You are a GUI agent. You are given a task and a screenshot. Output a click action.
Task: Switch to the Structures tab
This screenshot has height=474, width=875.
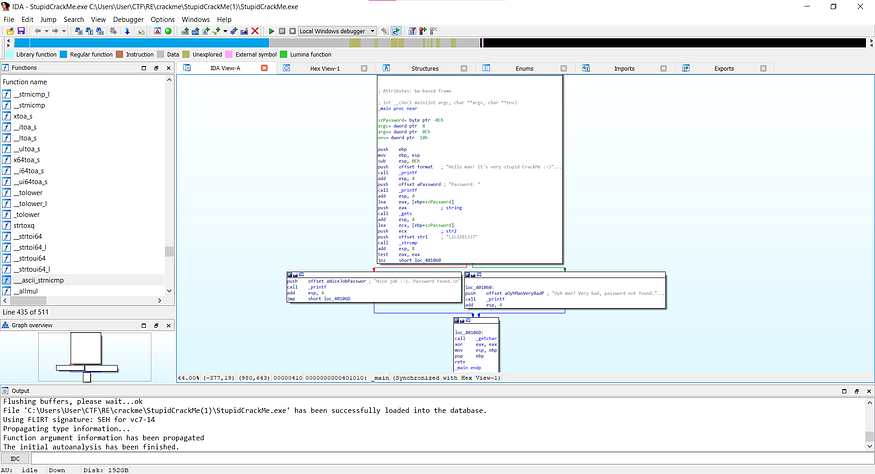[x=425, y=69]
